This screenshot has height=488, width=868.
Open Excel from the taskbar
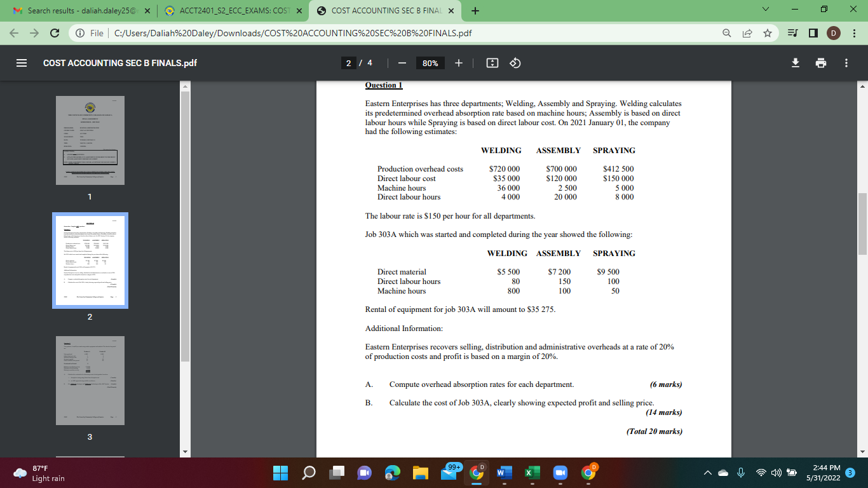[x=532, y=473]
